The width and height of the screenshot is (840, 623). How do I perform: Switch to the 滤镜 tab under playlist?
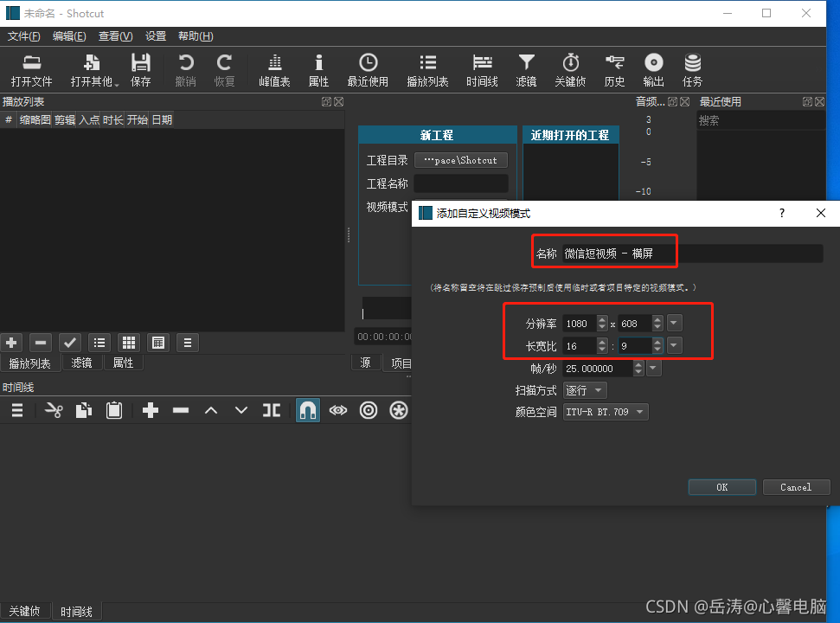[81, 363]
